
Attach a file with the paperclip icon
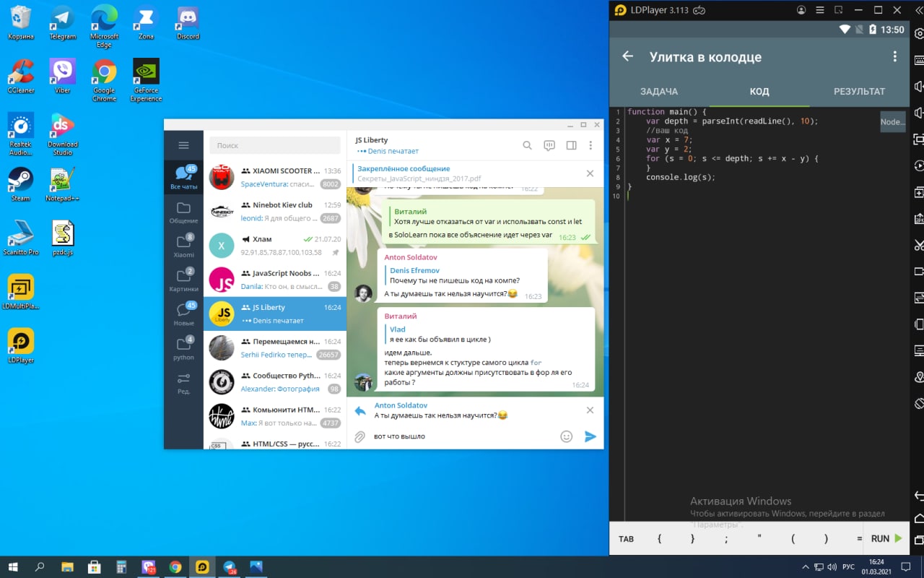(x=359, y=436)
